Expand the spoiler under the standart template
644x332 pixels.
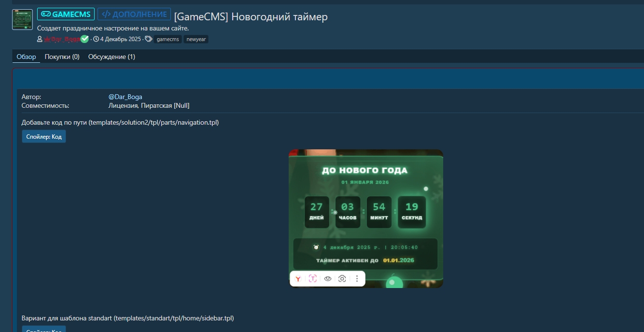tap(44, 329)
